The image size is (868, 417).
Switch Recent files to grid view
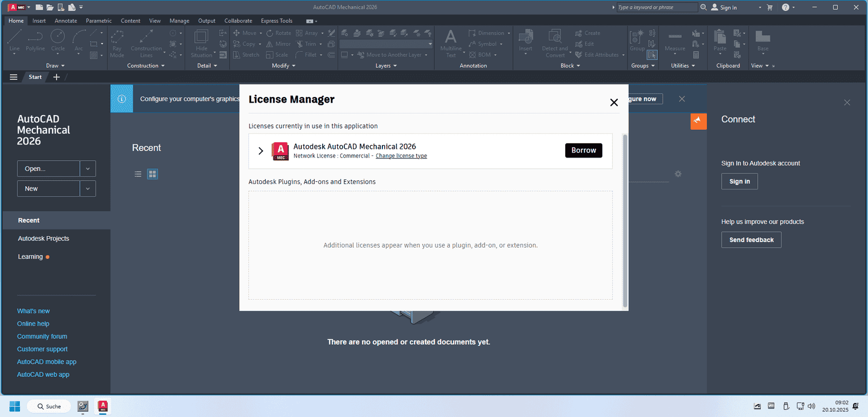tap(152, 174)
